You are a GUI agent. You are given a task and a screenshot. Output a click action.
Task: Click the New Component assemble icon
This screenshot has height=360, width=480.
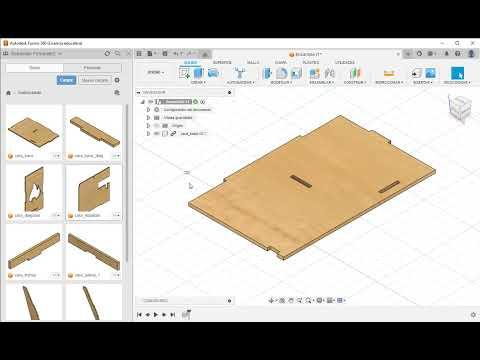pyautogui.click(x=314, y=73)
